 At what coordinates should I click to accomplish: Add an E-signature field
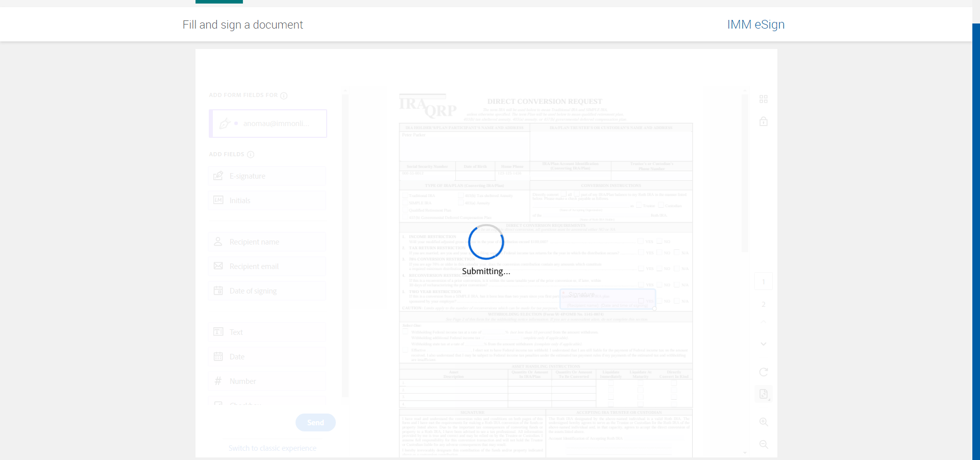pyautogui.click(x=267, y=176)
